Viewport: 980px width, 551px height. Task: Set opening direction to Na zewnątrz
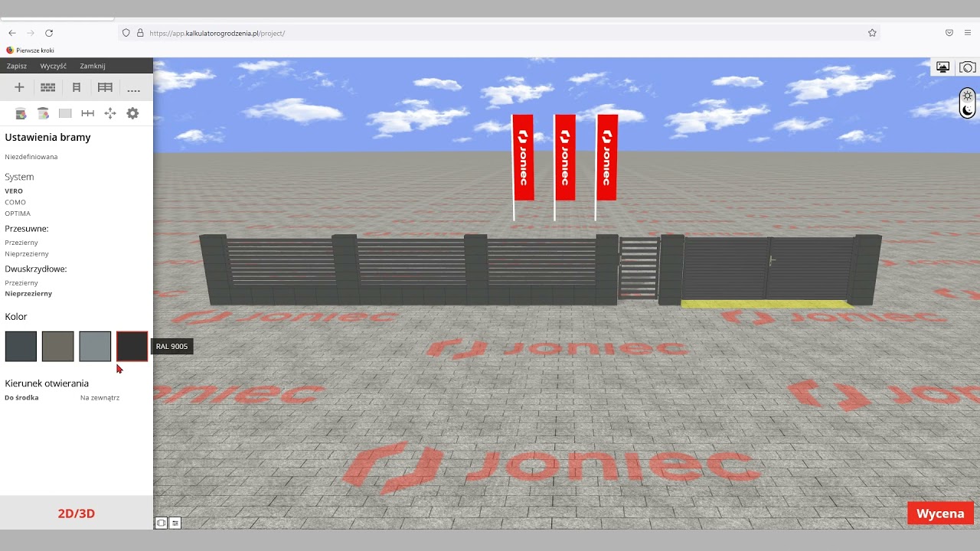coord(100,398)
